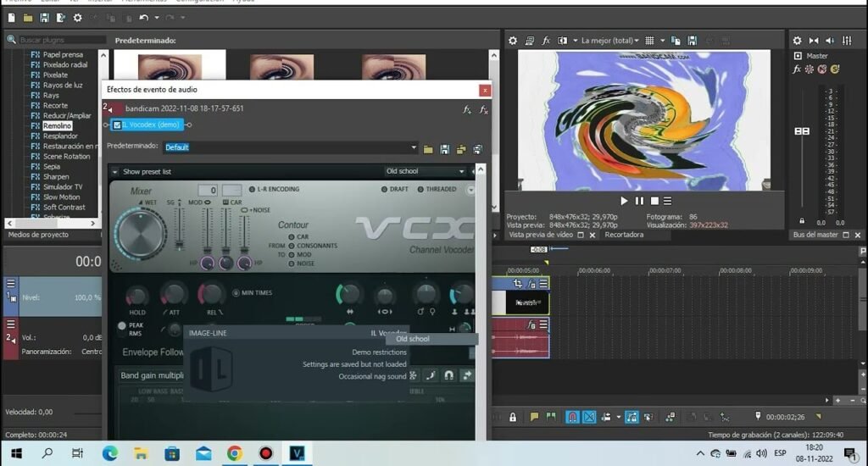Click the add plugin chain fx+ icon
Screen dimensions: 868x466
pyautogui.click(x=467, y=109)
